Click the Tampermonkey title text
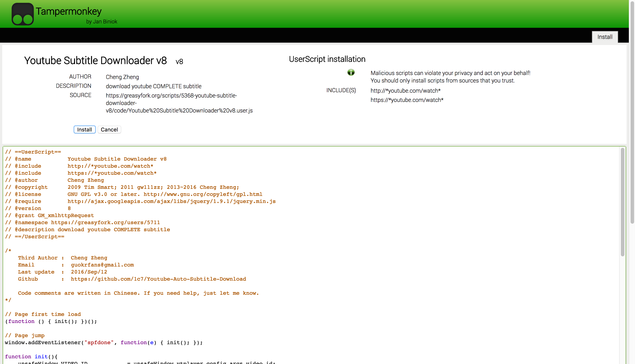Viewport: 635px width, 364px height. pos(68,11)
